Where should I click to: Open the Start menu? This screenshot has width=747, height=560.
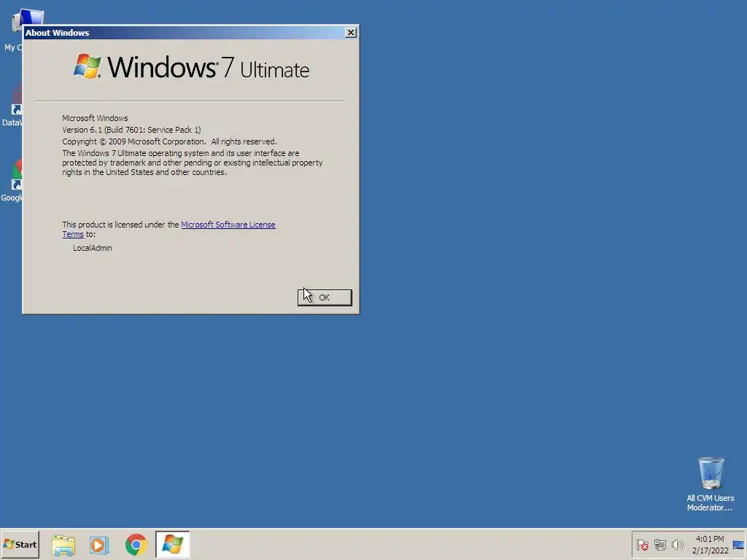click(x=20, y=544)
